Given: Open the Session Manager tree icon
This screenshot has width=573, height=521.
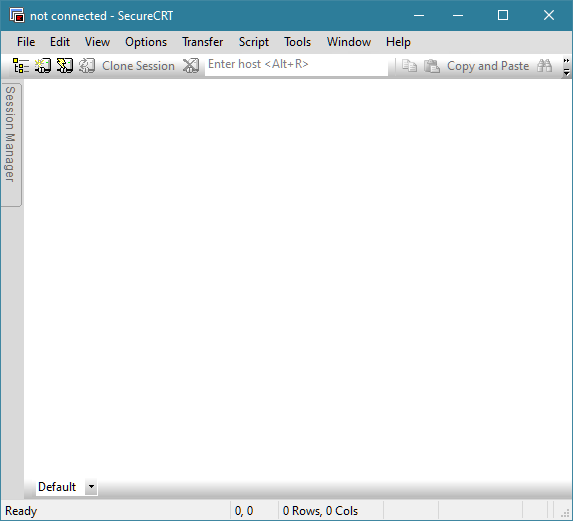Looking at the screenshot, I should 21,66.
